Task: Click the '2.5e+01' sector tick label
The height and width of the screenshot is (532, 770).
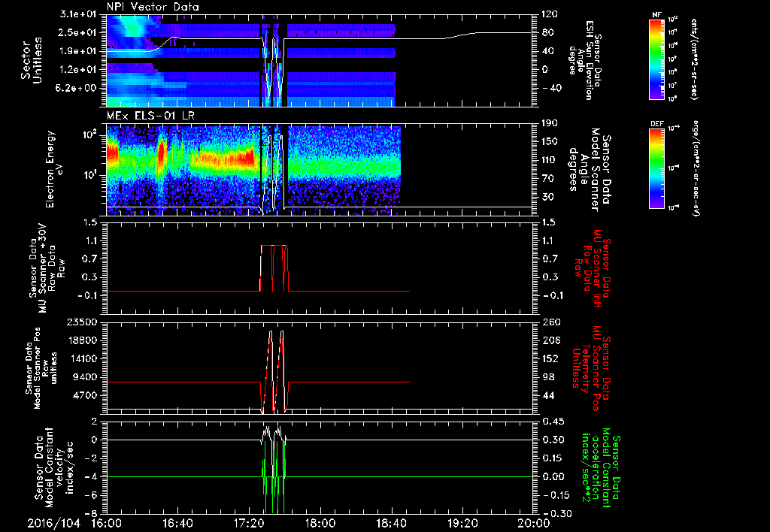Action: coord(78,32)
